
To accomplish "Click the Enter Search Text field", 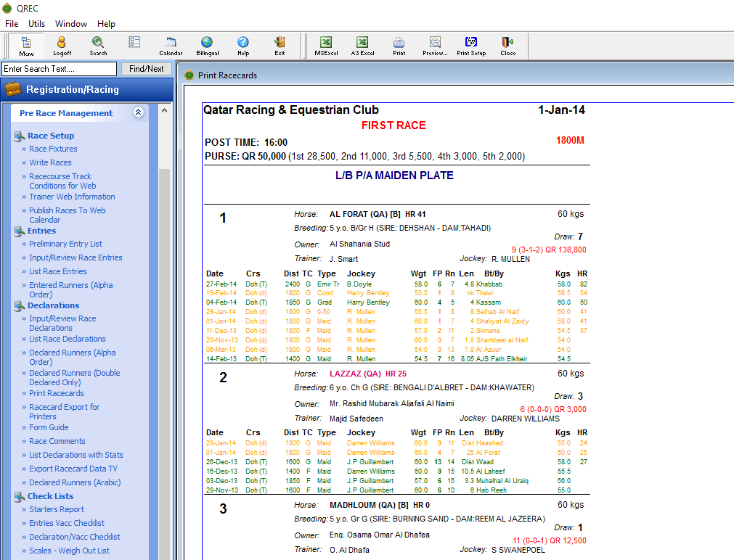I will (x=59, y=69).
